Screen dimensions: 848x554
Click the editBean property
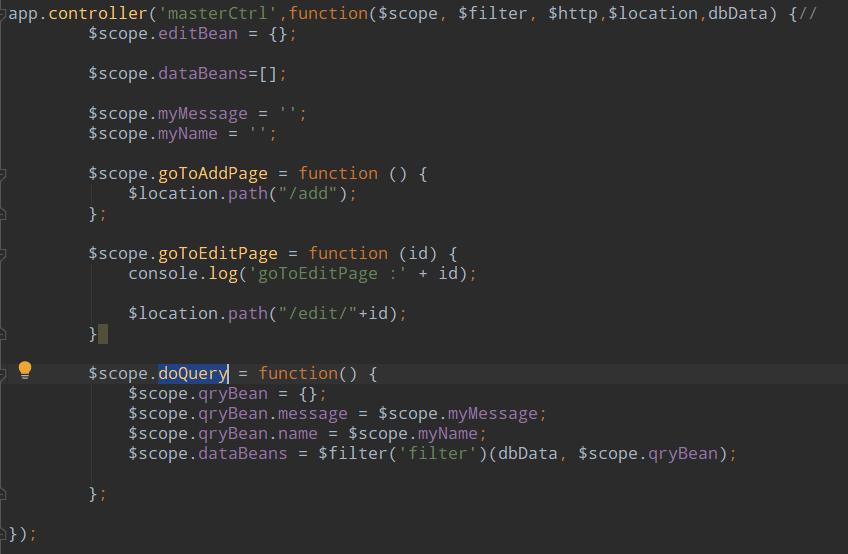tap(198, 34)
